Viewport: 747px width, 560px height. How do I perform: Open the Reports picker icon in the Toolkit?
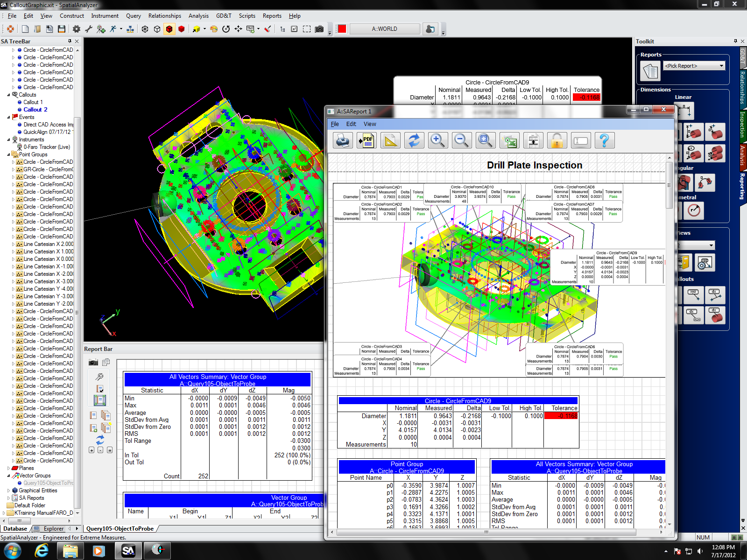[649, 70]
